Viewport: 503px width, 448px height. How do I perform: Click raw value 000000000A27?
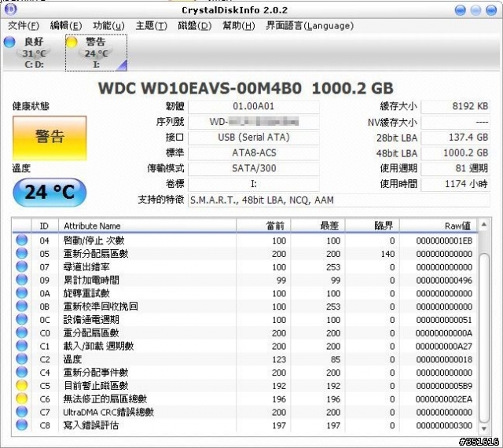click(444, 347)
